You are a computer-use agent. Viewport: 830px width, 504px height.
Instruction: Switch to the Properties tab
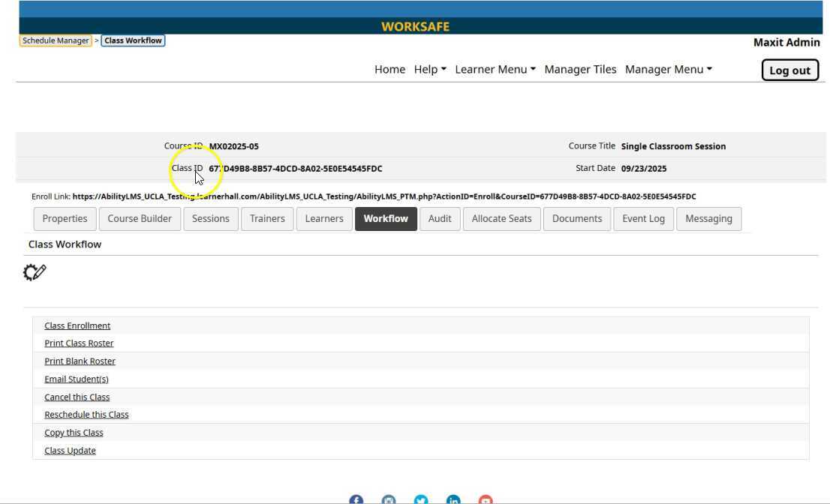(65, 219)
